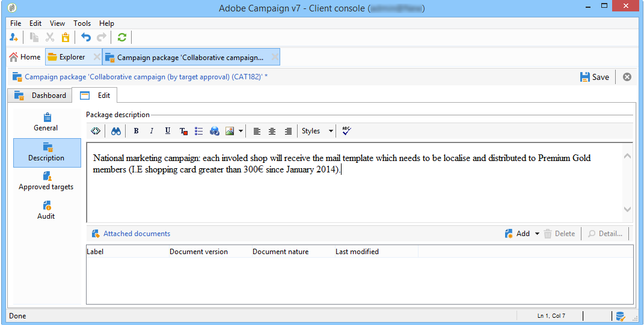Image resolution: width=644 pixels, height=325 pixels.
Task: Open the View menu
Action: 58,23
